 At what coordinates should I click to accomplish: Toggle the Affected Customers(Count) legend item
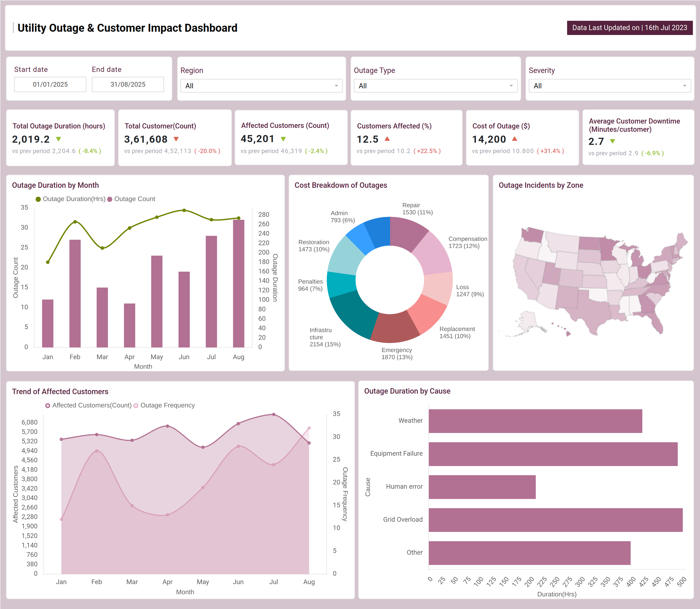click(x=88, y=405)
